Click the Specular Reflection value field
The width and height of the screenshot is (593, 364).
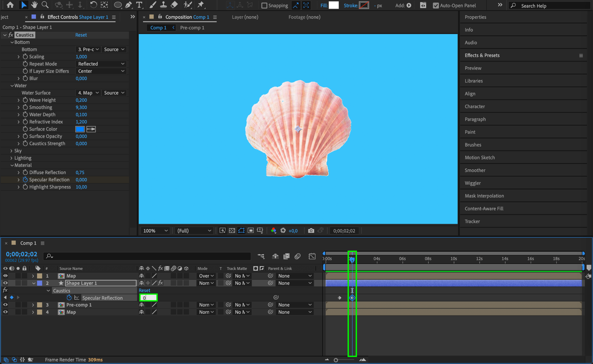[x=148, y=298]
